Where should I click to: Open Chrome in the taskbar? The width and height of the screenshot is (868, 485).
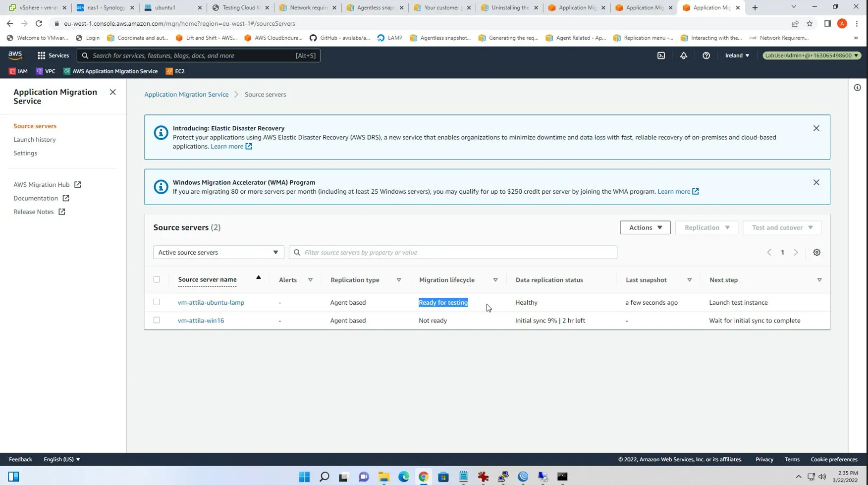coord(424,477)
